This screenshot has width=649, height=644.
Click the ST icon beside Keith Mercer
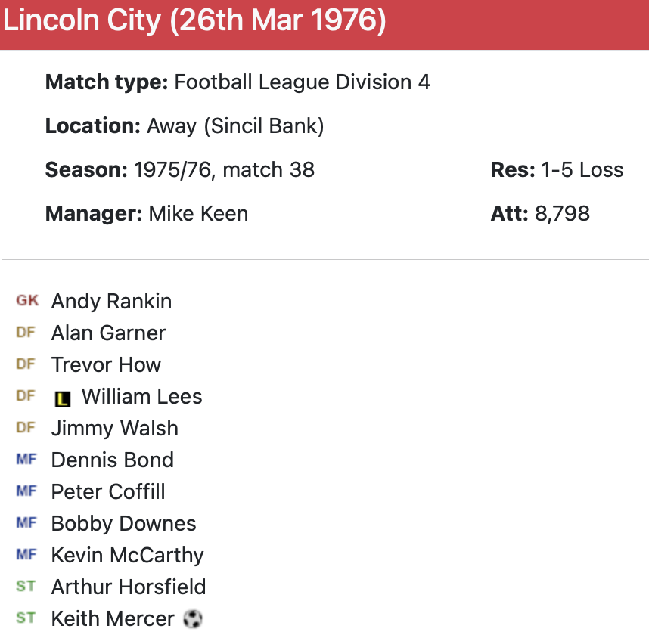coord(26,618)
